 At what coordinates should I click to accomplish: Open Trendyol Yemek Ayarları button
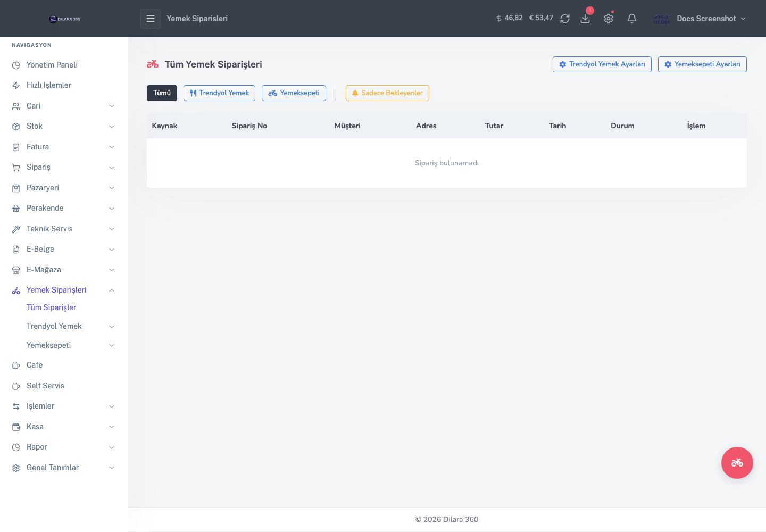tap(602, 64)
